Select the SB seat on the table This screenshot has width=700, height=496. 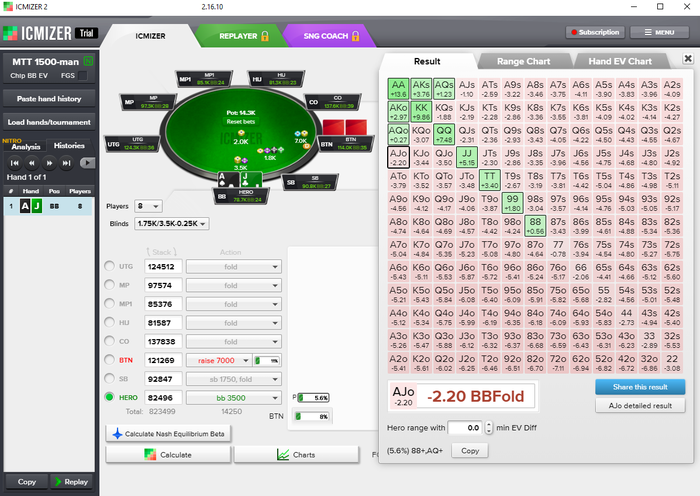311,182
